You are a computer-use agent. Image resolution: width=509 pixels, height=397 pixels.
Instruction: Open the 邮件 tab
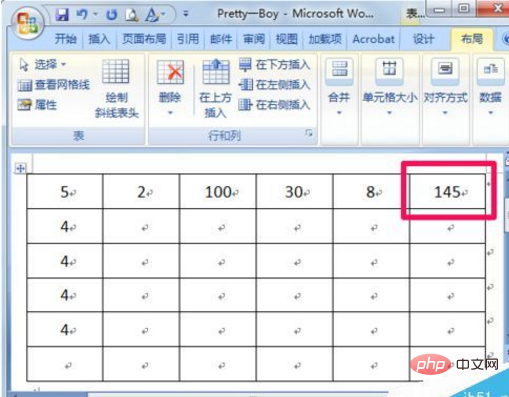click(221, 39)
